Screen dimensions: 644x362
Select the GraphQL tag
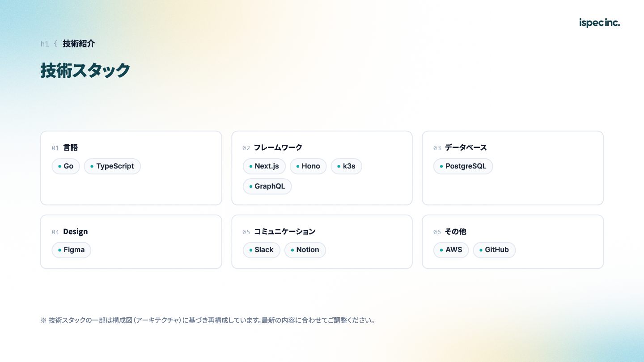tap(267, 186)
